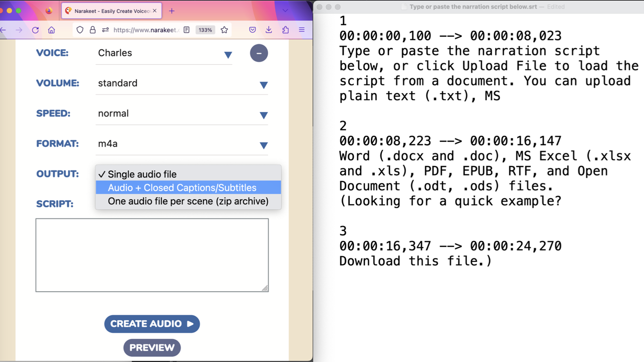Click the VOICE: label

coord(52,53)
